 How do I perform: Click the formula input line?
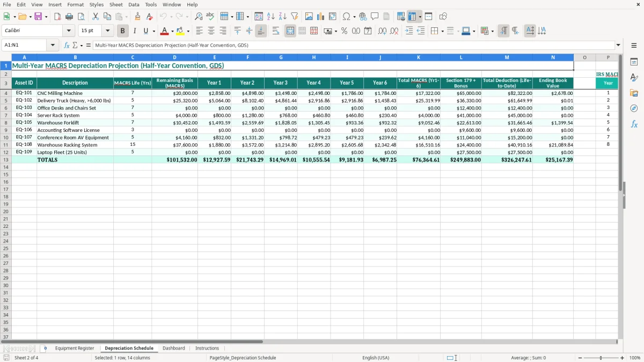(x=353, y=45)
